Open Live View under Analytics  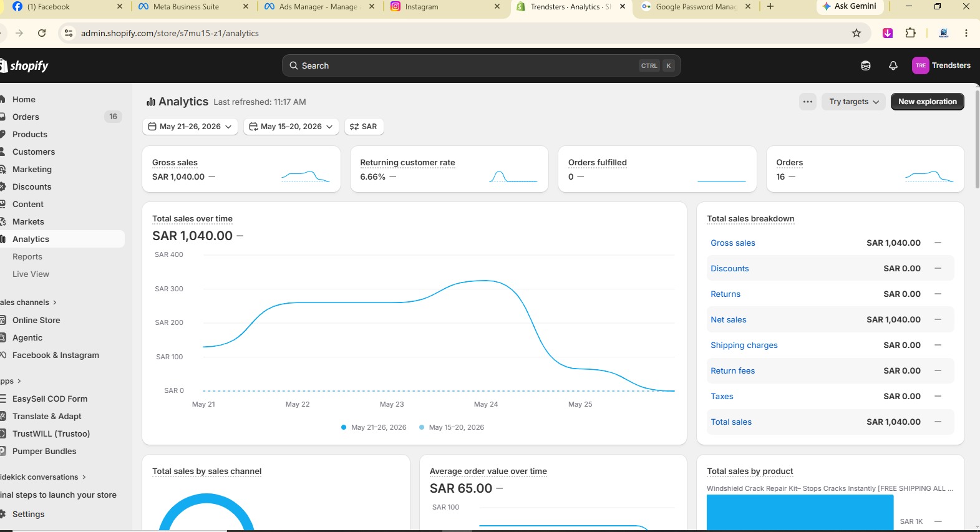click(31, 274)
